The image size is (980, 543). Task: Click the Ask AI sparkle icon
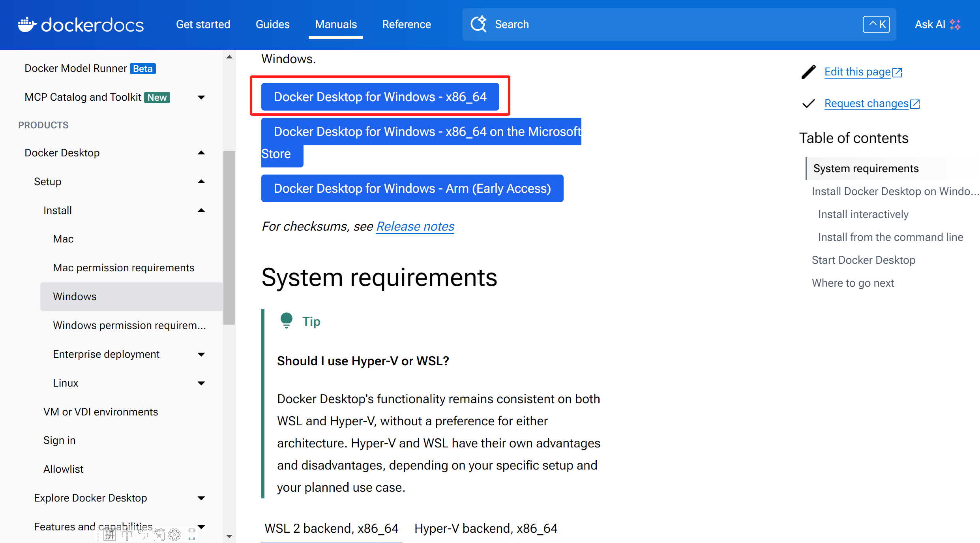(956, 24)
